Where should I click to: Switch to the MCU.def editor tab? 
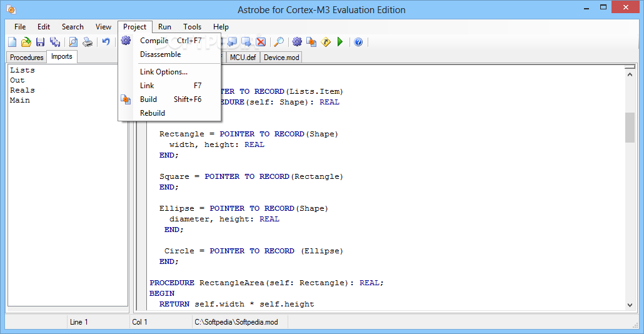243,57
